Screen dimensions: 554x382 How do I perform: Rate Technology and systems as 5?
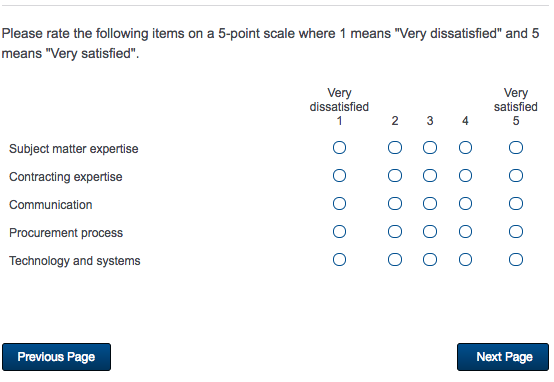tap(515, 260)
